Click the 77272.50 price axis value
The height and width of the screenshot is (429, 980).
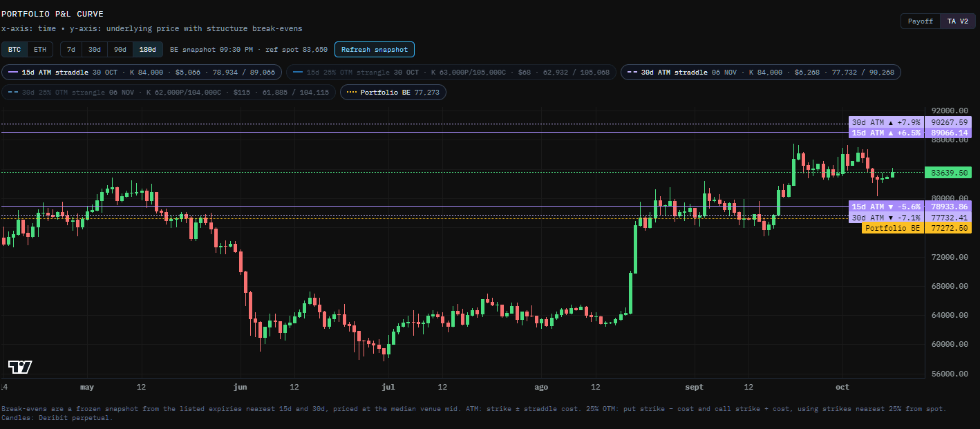(948, 228)
